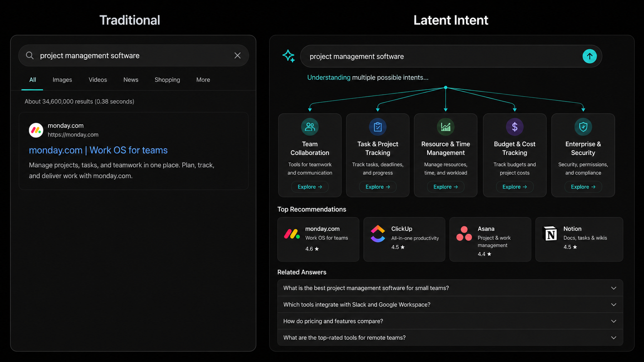Click the 'Related Answers' heading
The width and height of the screenshot is (644, 362).
[302, 272]
